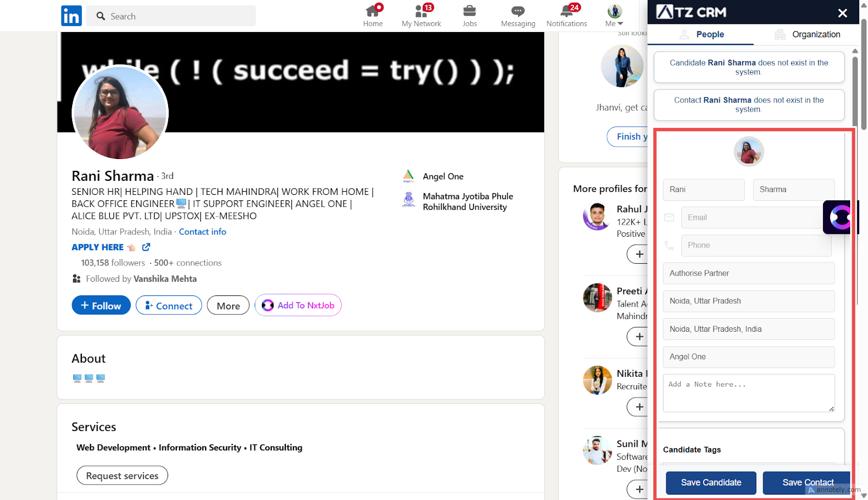Send a Connect request

169,306
